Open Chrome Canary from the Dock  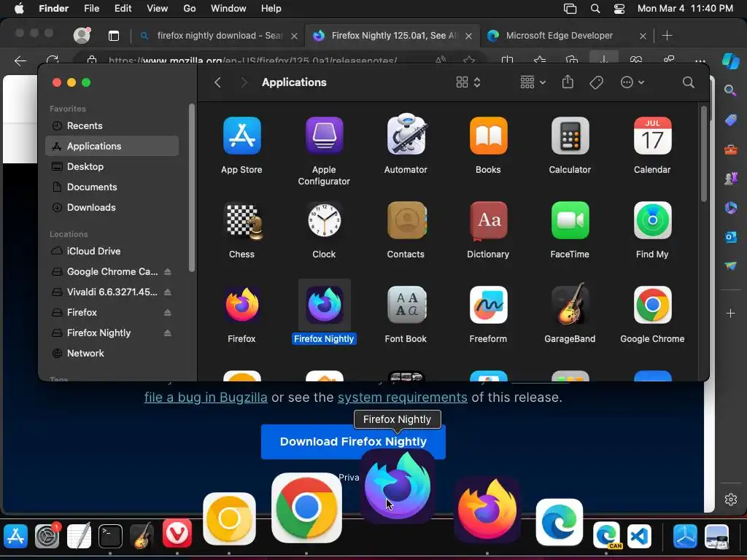click(229, 518)
